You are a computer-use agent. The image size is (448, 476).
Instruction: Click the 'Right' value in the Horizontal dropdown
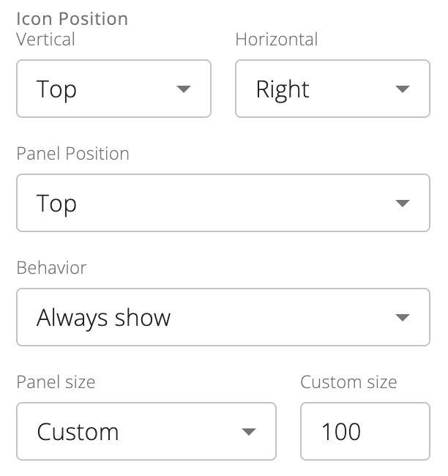coord(283,89)
